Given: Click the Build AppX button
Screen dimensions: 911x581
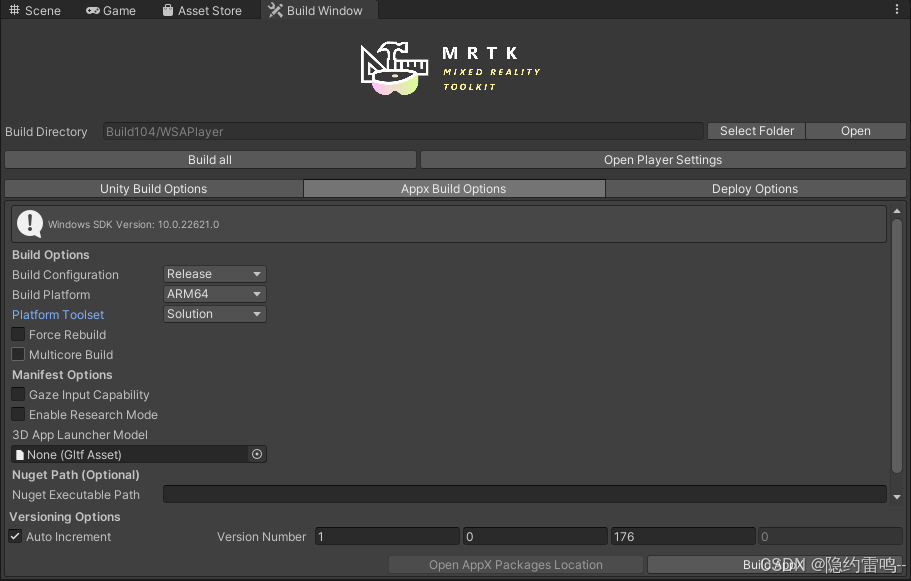Looking at the screenshot, I should coord(776,565).
